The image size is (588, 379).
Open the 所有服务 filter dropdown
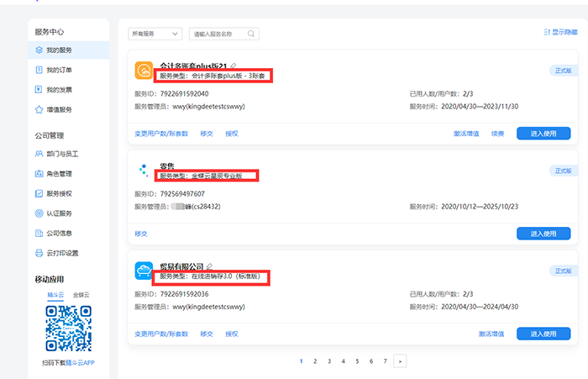(155, 34)
